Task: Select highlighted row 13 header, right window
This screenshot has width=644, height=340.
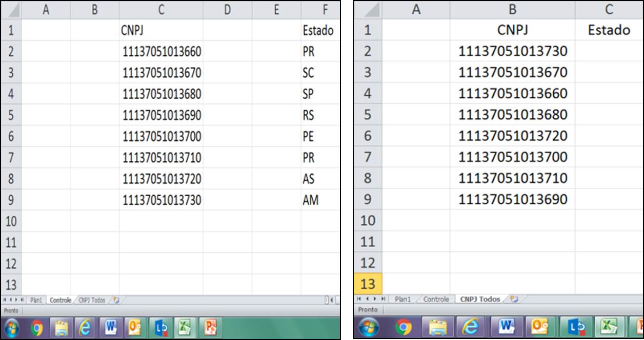Action: pyautogui.click(x=367, y=284)
